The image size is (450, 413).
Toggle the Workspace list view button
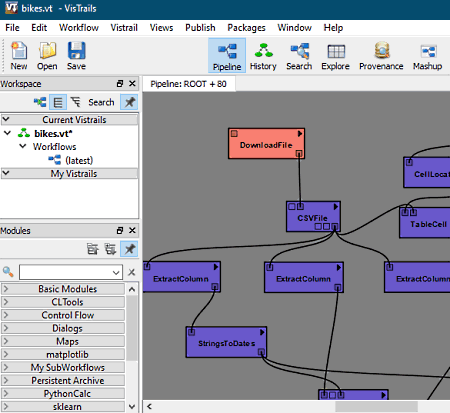point(58,102)
